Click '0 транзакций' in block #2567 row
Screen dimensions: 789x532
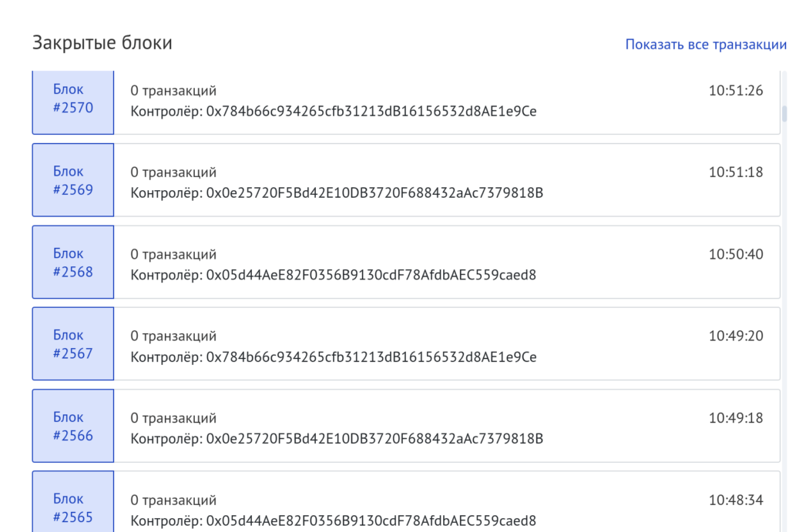point(173,336)
